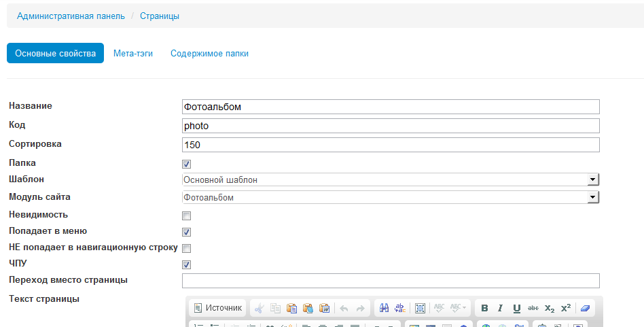Click the Сортировка input field
Screen dimensions: 644x327
(x=391, y=145)
